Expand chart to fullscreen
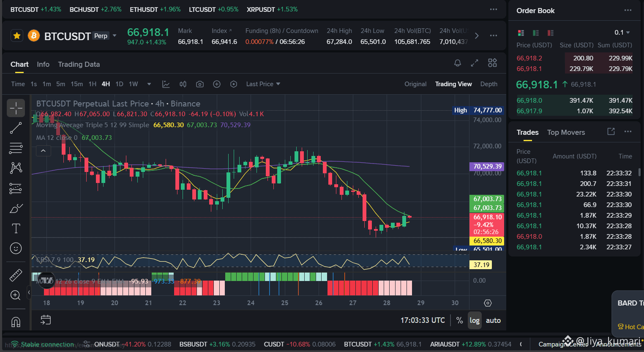The image size is (644, 352). pos(475,63)
